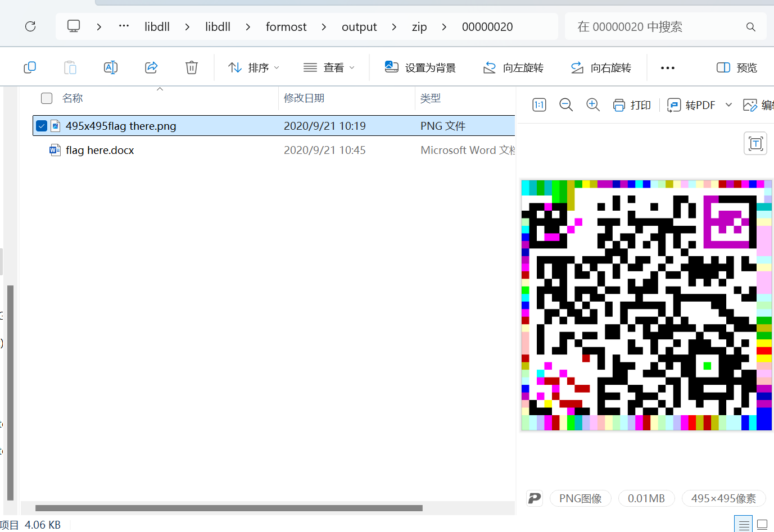
Task: Click the search box 在 00000020 中搜索
Action: coord(666,26)
